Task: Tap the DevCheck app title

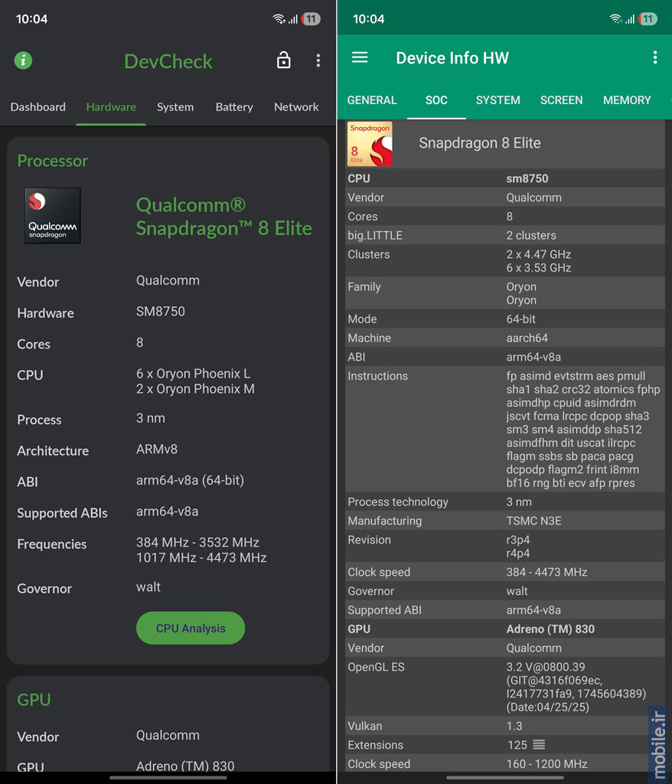Action: [168, 61]
